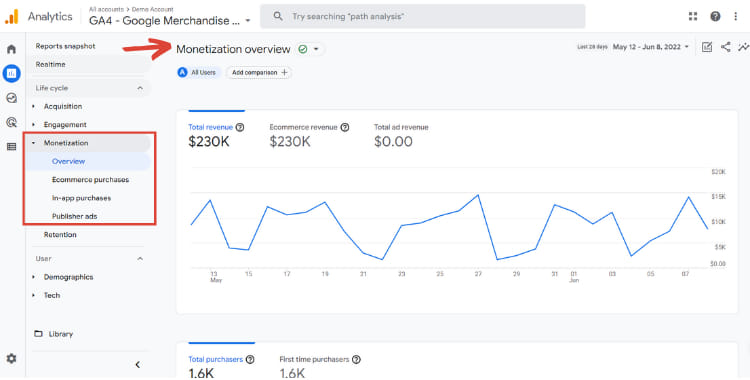Open the Home icon in sidebar
Viewport: 750px width, 380px height.
point(11,49)
